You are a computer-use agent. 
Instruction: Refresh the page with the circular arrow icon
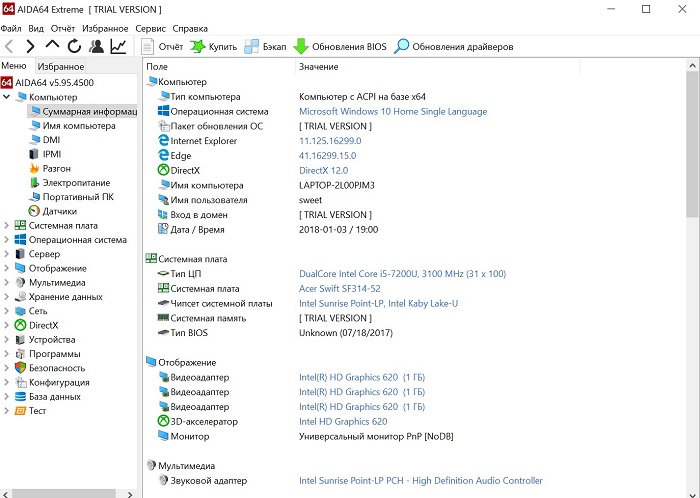coord(74,46)
